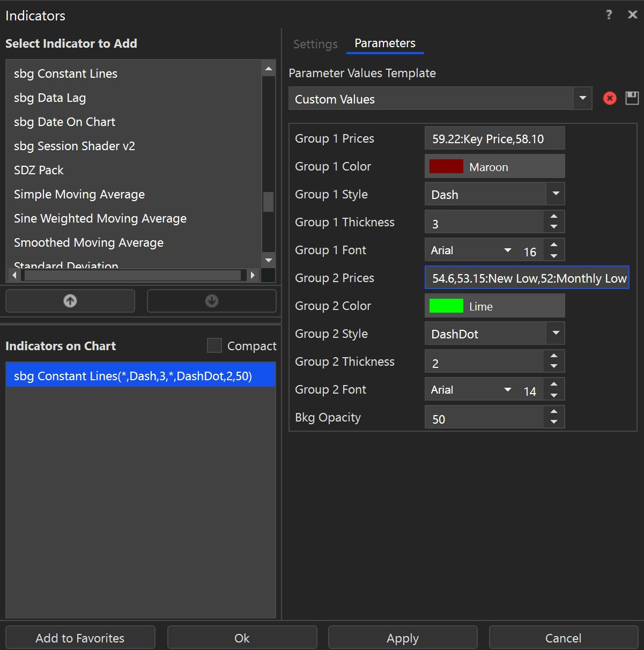Increase Group 1 Font size with the up stepper

point(554,245)
